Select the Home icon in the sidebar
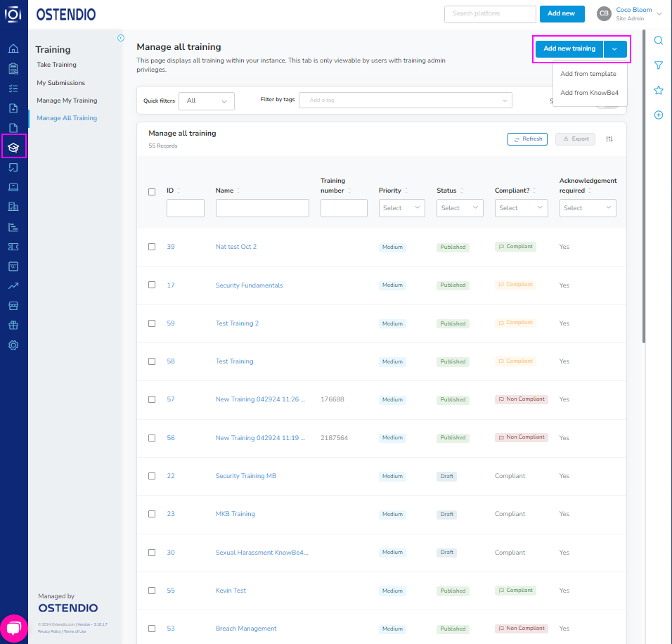Viewport: 672px width, 644px height. 13,49
